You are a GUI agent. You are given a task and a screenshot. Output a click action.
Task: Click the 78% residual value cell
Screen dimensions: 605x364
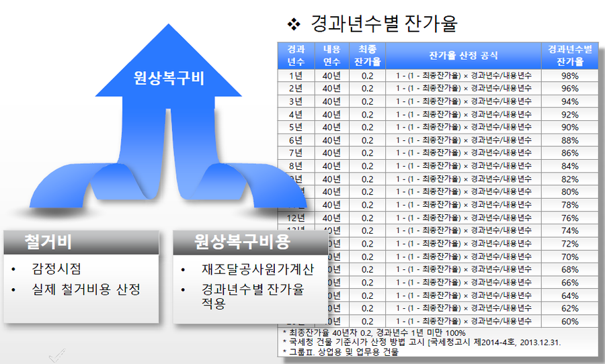click(x=570, y=205)
